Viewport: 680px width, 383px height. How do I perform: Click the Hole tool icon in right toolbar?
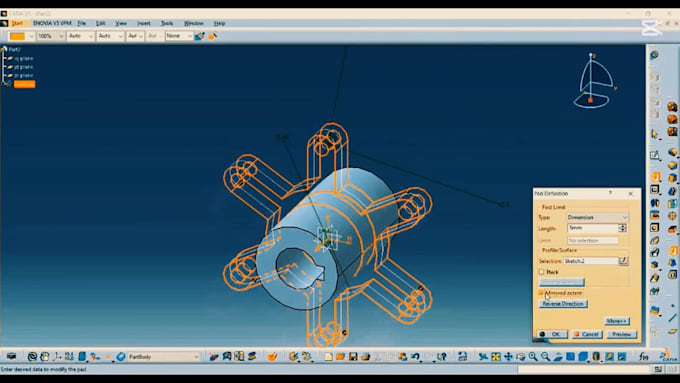655,228
